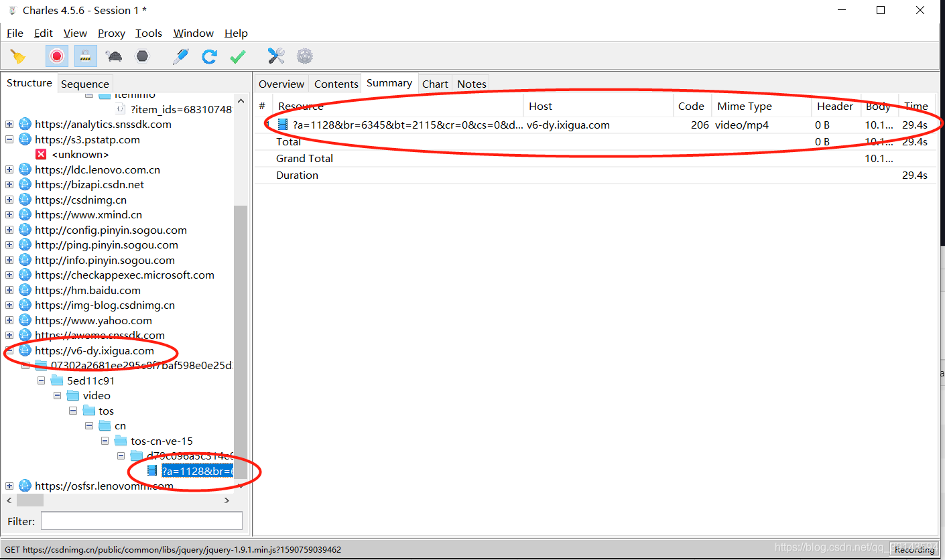The height and width of the screenshot is (560, 945).
Task: Open the File menu
Action: (x=15, y=33)
